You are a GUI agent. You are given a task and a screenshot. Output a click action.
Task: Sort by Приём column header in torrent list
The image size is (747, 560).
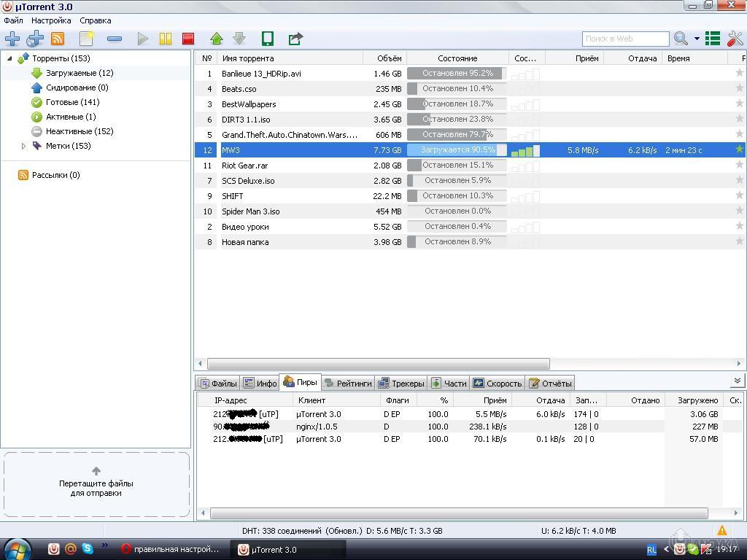575,58
